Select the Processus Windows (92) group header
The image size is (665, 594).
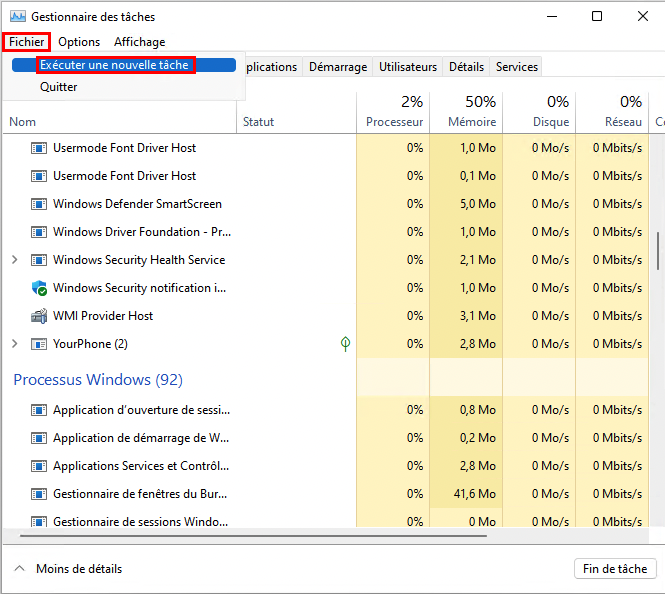tap(98, 379)
